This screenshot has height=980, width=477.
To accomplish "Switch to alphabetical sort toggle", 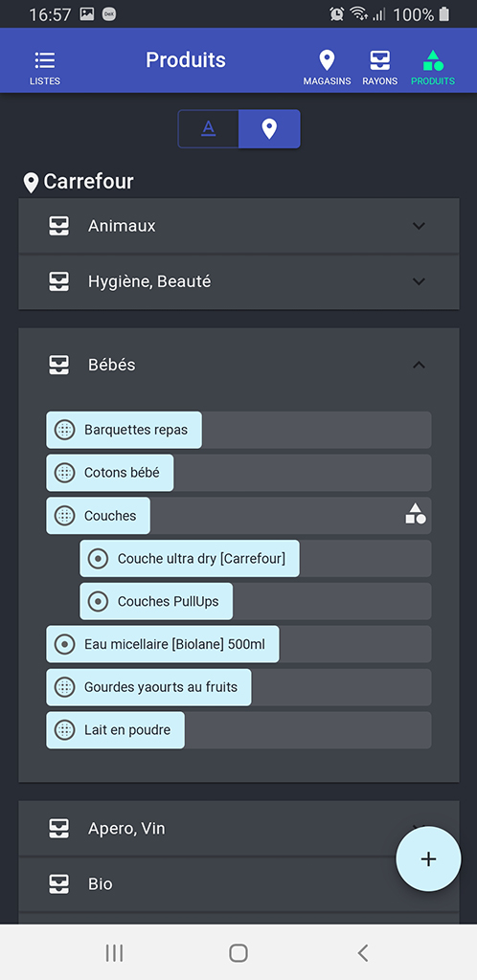I will pos(208,129).
